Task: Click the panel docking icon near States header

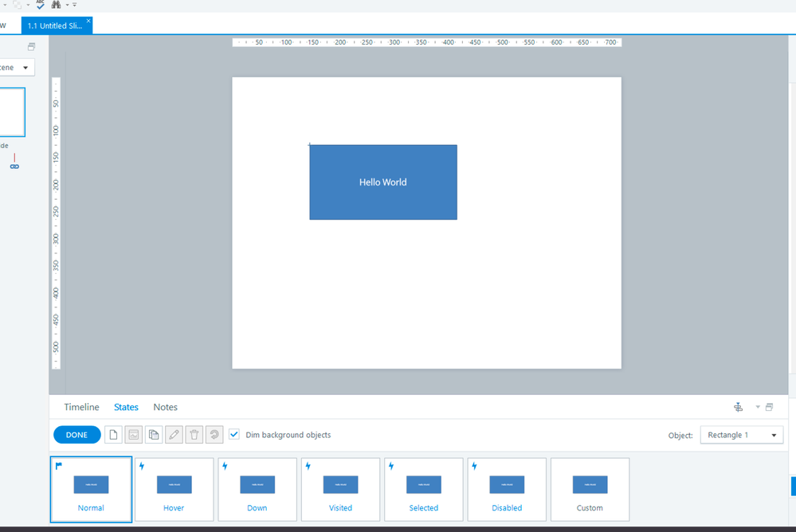Action: pyautogui.click(x=739, y=407)
